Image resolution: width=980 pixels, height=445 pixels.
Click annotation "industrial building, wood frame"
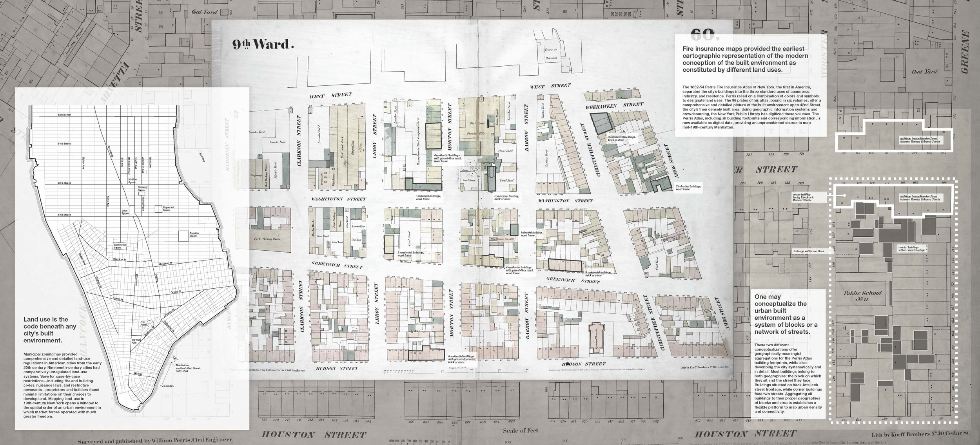pyautogui.click(x=532, y=234)
